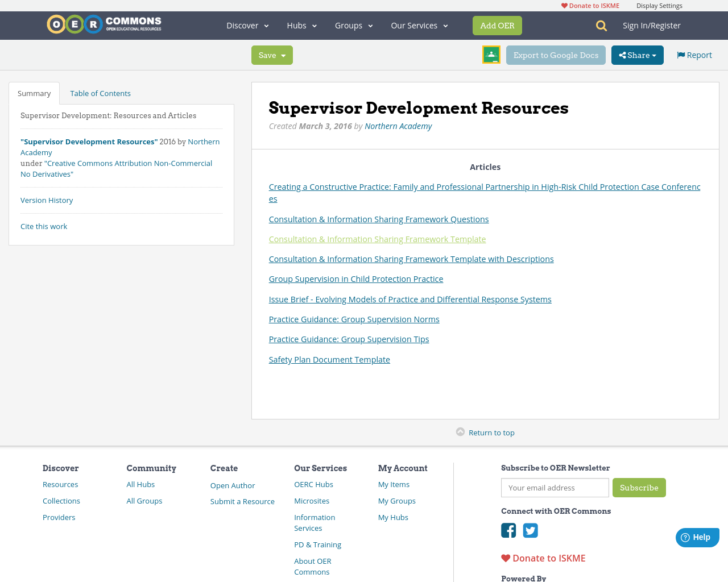Viewport: 728px width, 582px height.
Task: Click the email address input field
Action: pos(555,488)
